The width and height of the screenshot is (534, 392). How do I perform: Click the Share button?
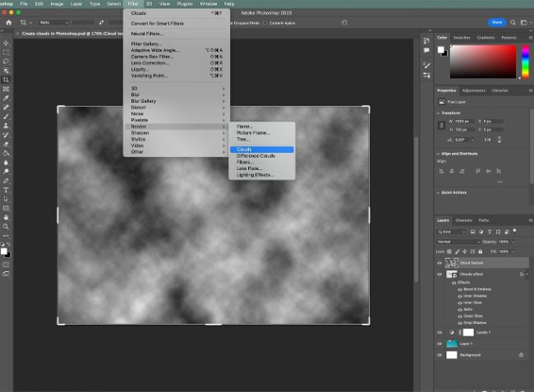(x=496, y=22)
